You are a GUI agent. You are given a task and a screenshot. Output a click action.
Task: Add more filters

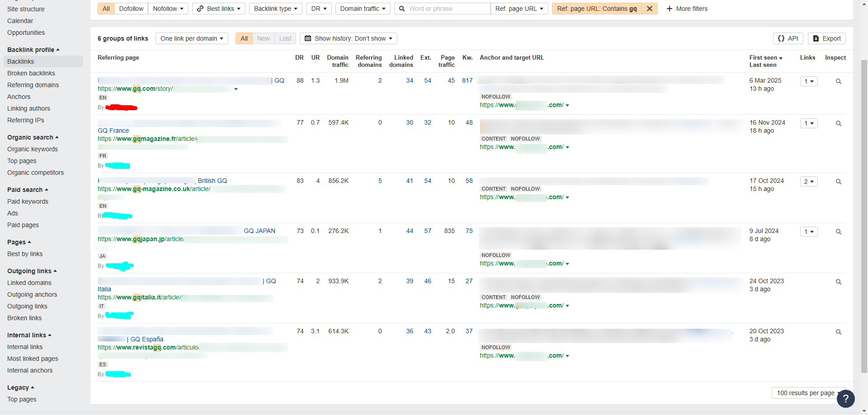pos(687,9)
